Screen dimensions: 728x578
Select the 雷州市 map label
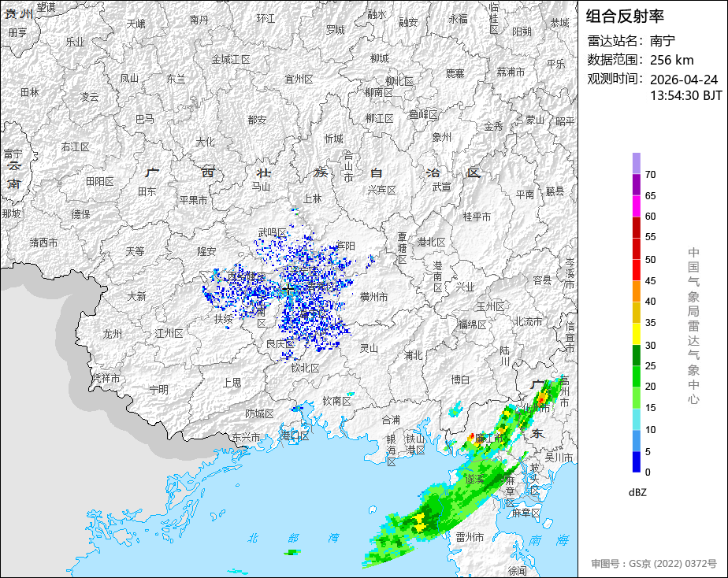pyautogui.click(x=470, y=537)
